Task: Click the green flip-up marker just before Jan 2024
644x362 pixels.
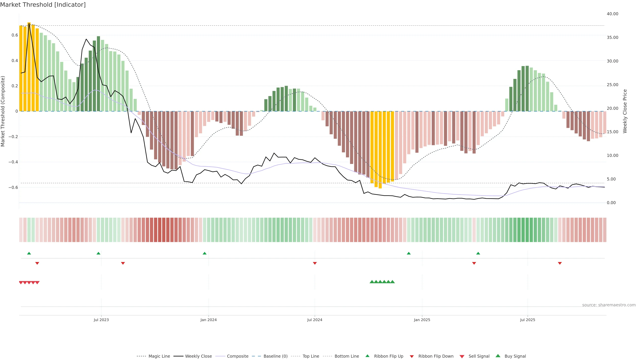Action: [x=204, y=253]
